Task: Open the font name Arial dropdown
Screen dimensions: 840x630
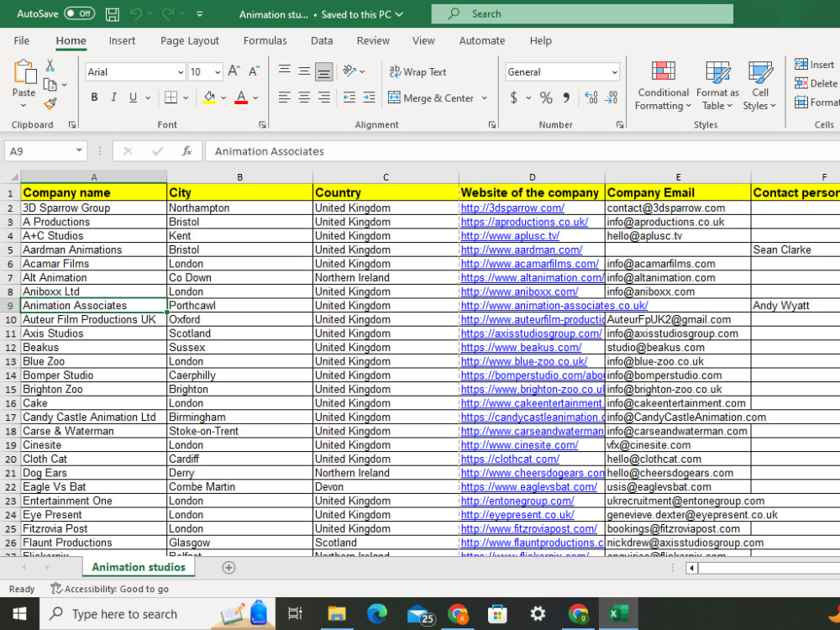Action: click(181, 72)
